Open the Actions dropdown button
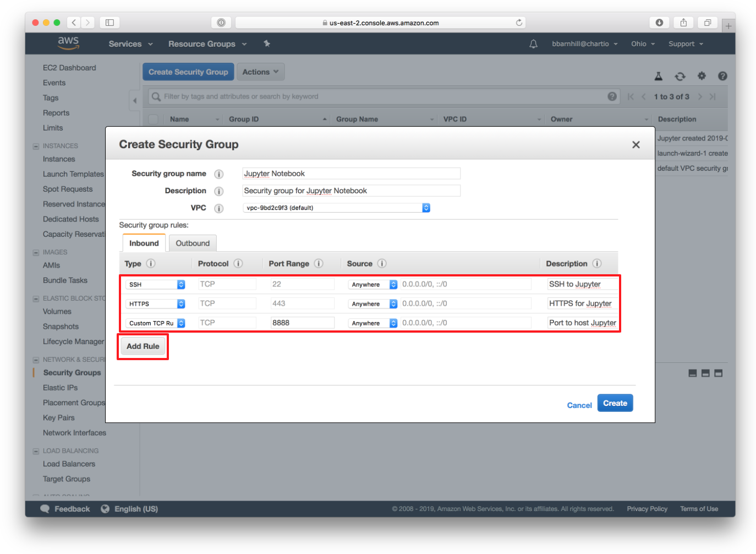Screen dimensions: 756x554 [x=261, y=72]
